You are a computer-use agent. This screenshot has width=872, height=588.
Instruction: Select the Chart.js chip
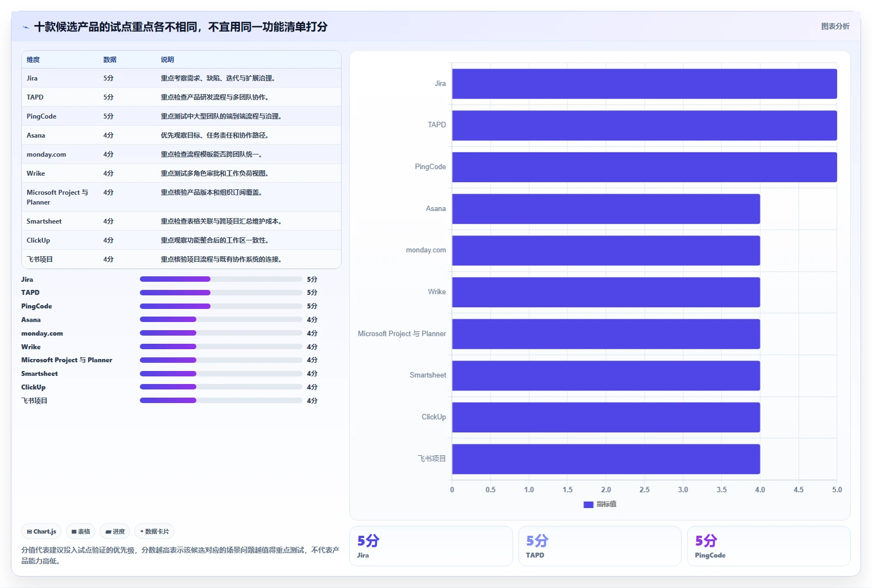[x=41, y=531]
